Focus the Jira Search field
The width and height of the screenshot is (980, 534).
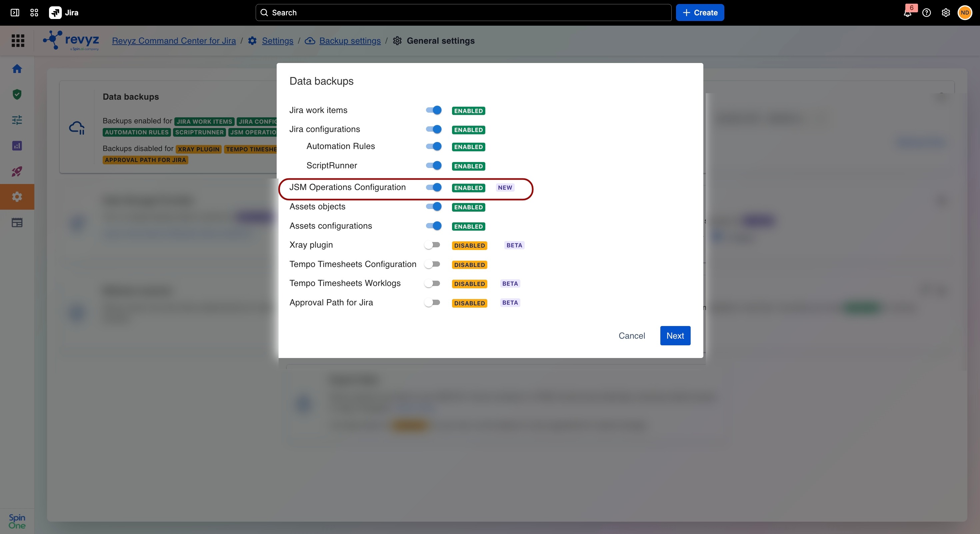[463, 13]
